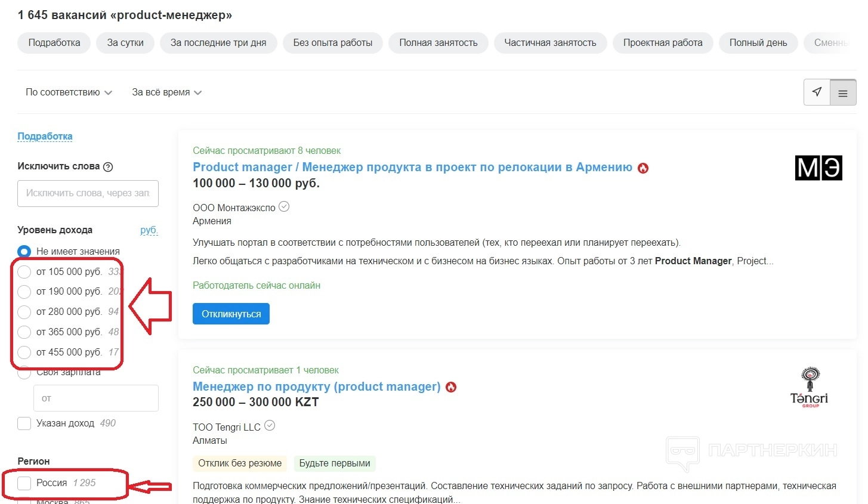This screenshot has height=504, width=868.
Task: Click verified checkmark next to ООО Монтажэкспо
Action: click(284, 207)
